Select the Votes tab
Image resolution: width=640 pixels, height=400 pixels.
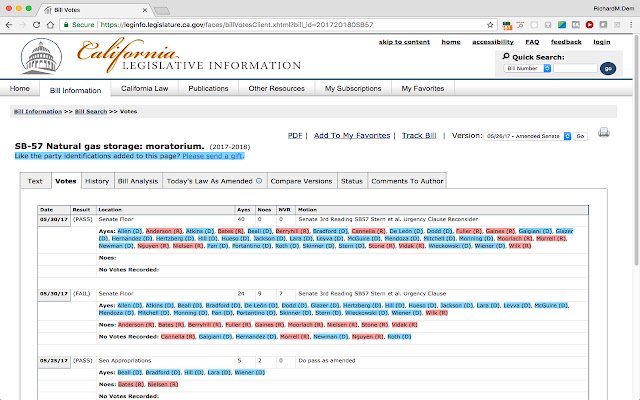click(66, 181)
